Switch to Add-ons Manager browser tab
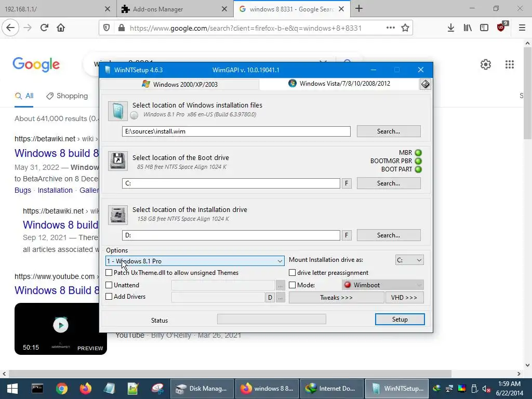Image resolution: width=532 pixels, height=399 pixels. (175, 9)
